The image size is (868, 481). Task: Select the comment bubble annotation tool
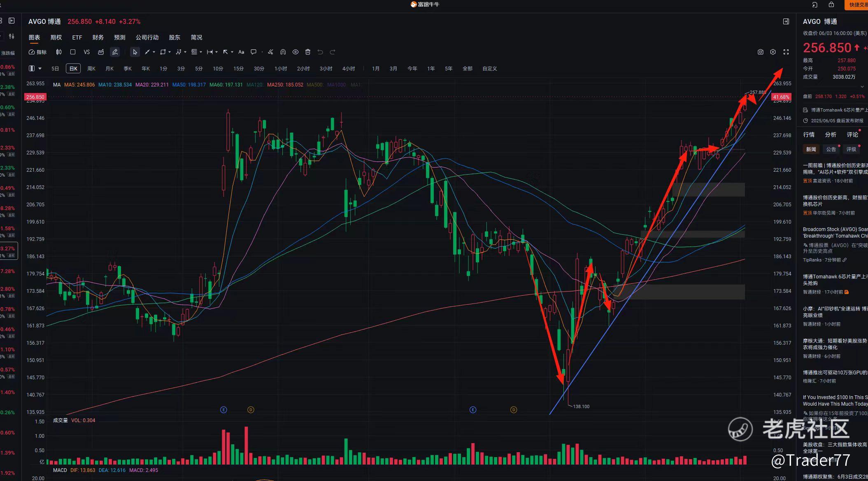click(254, 52)
